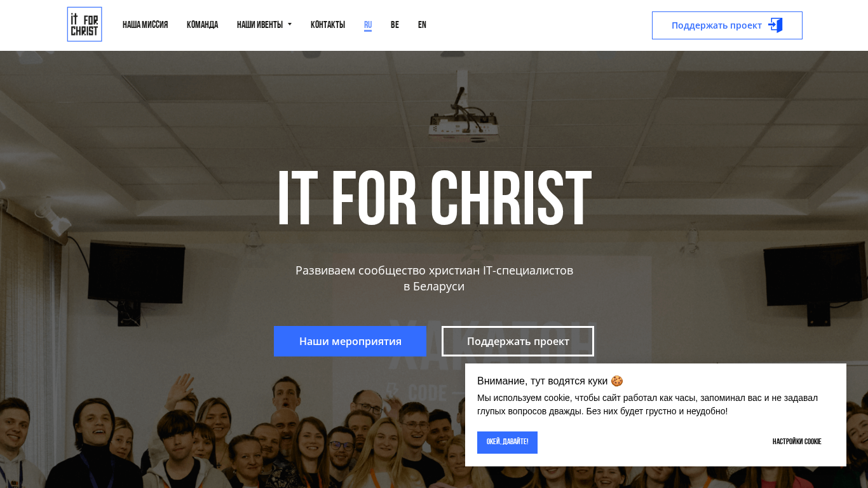
Task: Click the door icon in header support button
Action: tap(775, 25)
